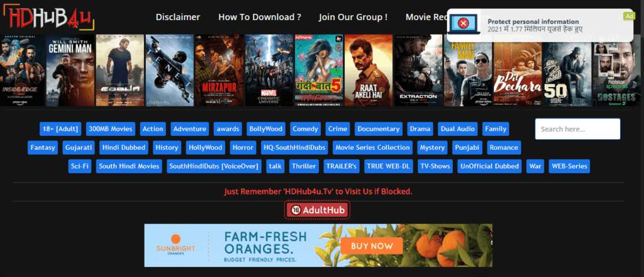Select Family category tag
Screen dimensions: 644x277
pos(496,129)
